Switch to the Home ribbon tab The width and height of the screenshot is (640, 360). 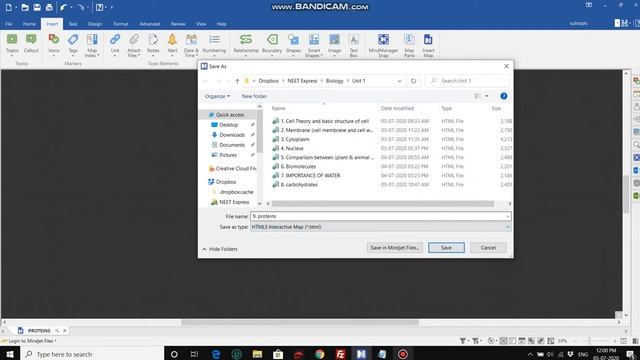coord(29,24)
